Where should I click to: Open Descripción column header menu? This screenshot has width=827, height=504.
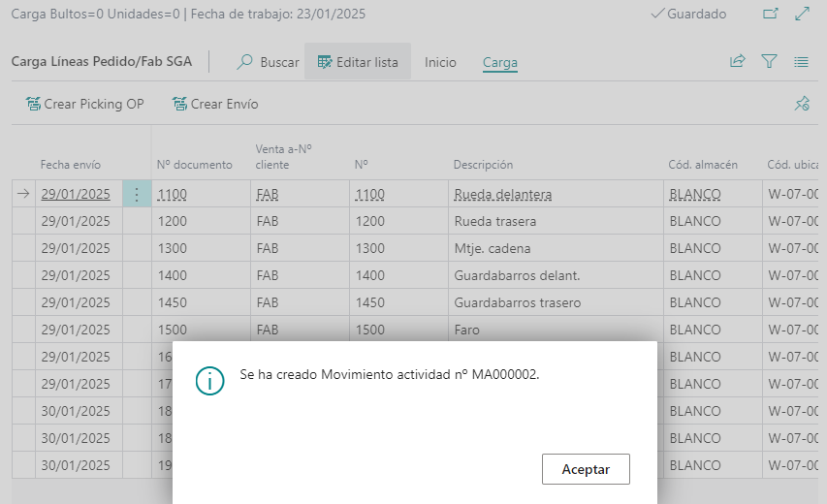click(x=483, y=165)
